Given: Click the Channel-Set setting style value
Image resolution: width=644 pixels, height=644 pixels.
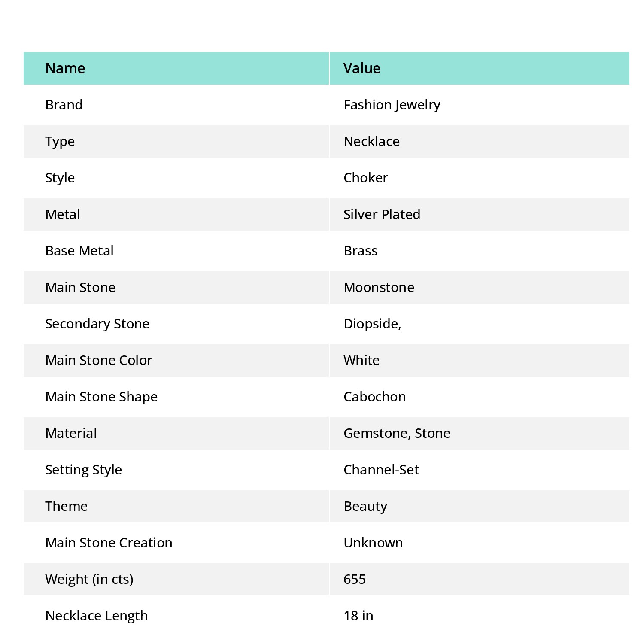Looking at the screenshot, I should 381,470.
